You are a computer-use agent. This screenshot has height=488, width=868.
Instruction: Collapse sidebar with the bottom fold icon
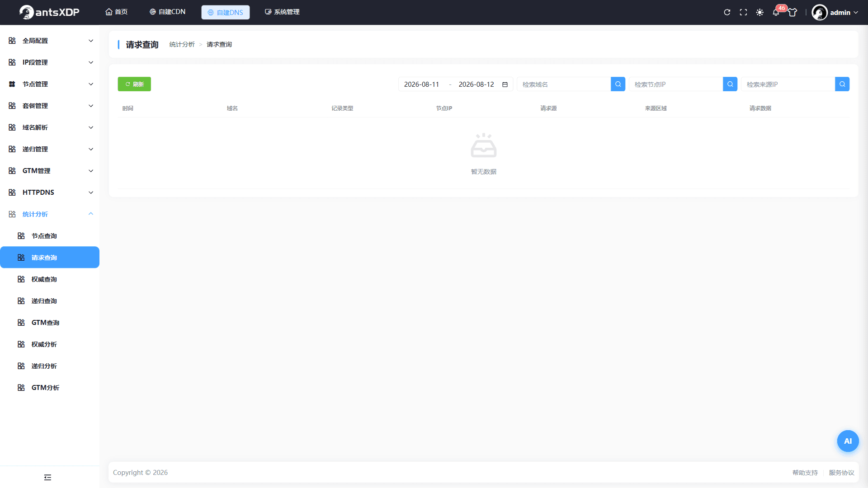point(47,477)
